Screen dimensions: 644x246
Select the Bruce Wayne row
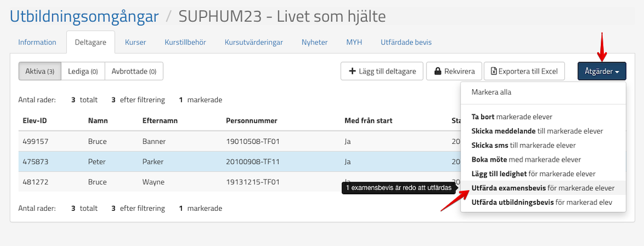click(x=182, y=181)
